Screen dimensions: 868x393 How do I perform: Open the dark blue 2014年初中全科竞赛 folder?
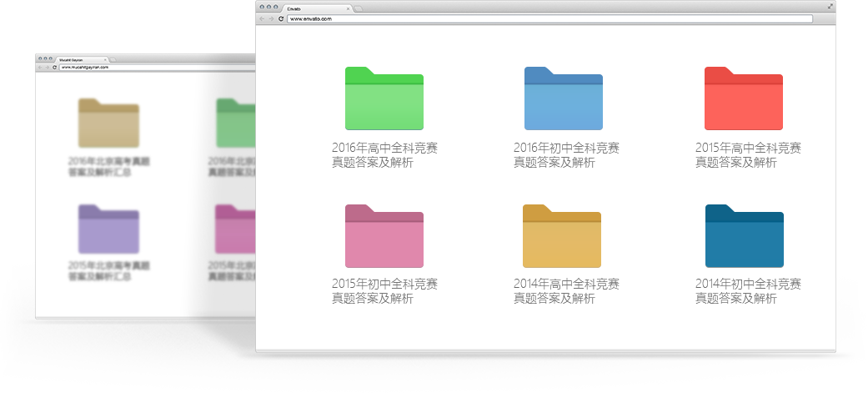coord(745,237)
